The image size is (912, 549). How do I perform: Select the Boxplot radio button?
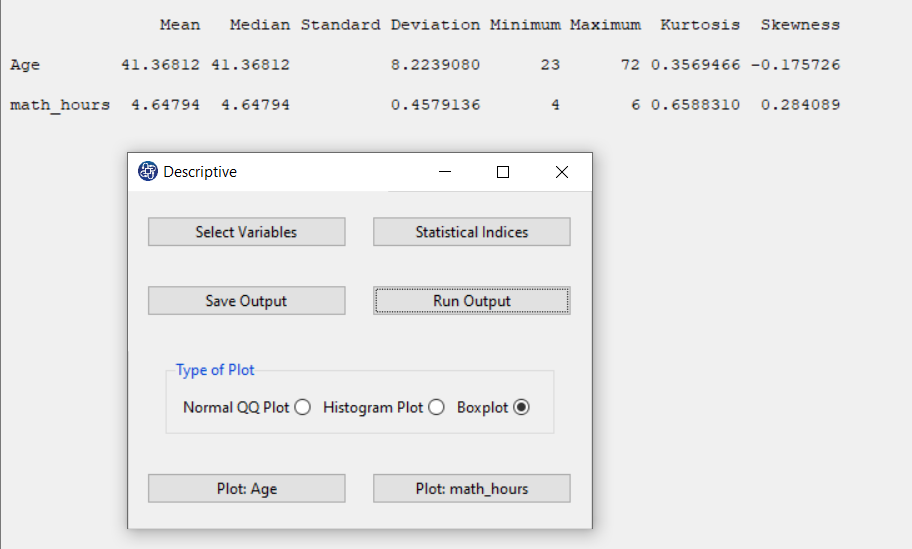click(522, 407)
